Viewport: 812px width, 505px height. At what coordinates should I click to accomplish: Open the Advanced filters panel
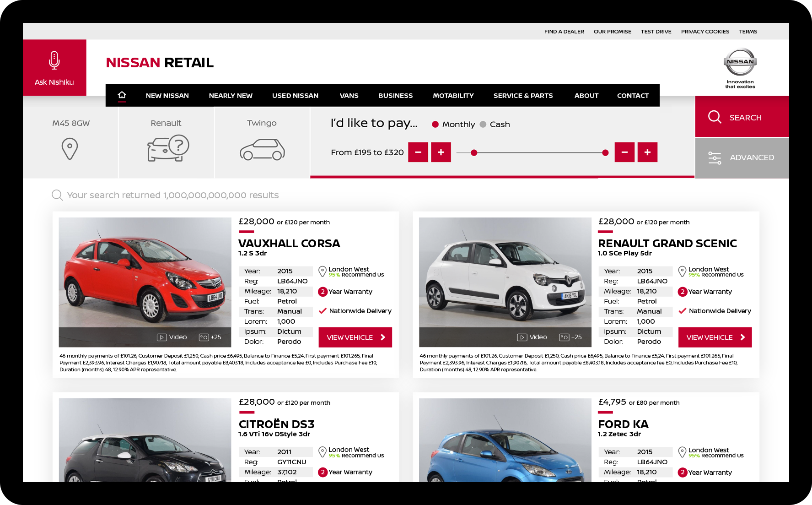pyautogui.click(x=742, y=158)
